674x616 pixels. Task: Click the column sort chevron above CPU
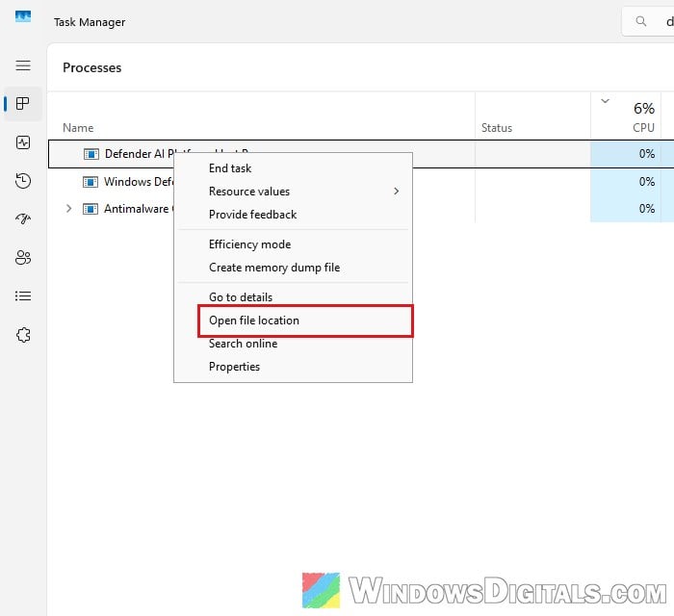pyautogui.click(x=606, y=101)
